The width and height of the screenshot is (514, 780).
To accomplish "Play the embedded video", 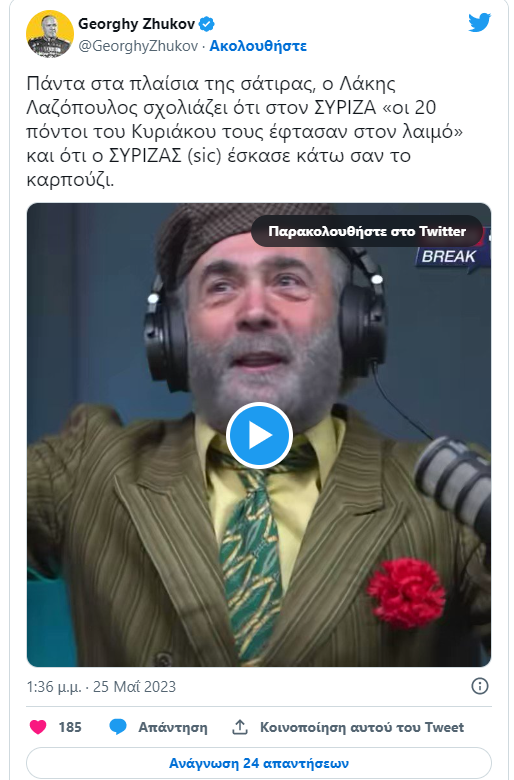I will pos(259,435).
